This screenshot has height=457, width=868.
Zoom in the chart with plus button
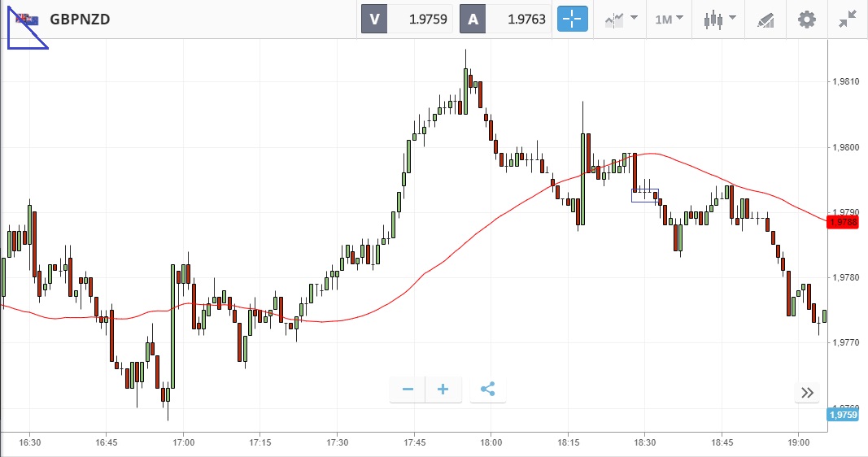tap(443, 390)
